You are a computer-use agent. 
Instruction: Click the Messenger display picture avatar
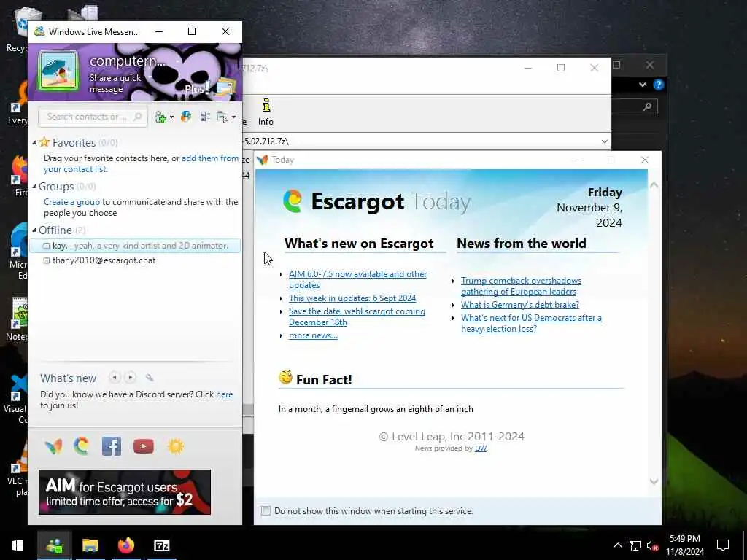[x=58, y=71]
